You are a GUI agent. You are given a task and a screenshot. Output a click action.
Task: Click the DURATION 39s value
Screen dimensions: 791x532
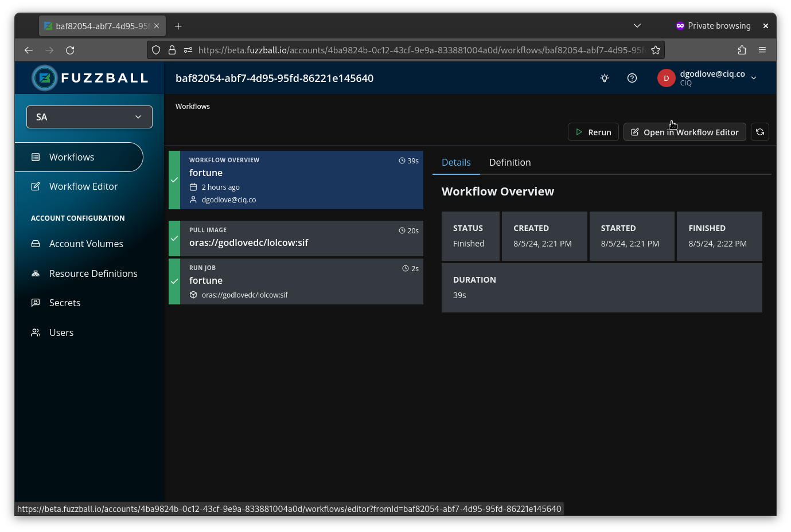click(x=459, y=295)
